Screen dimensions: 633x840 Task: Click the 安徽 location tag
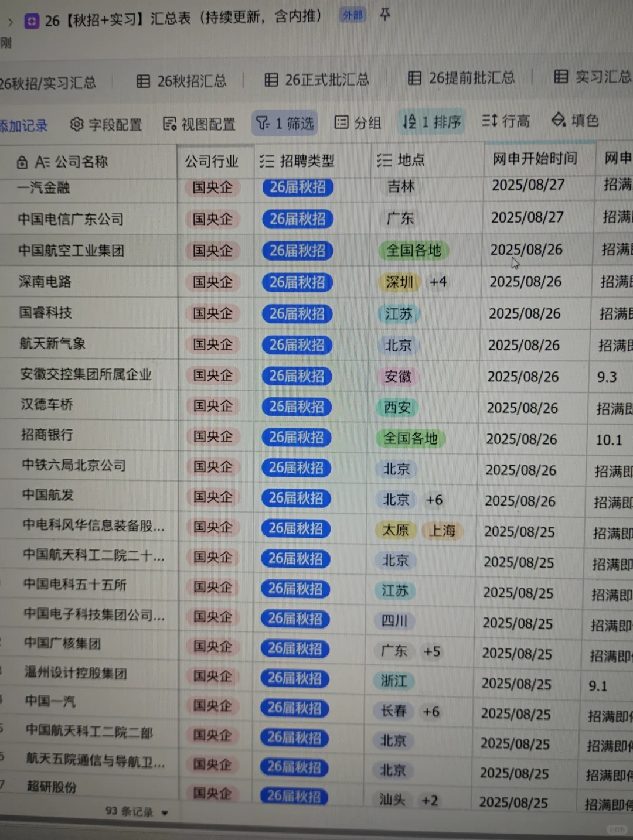coord(398,377)
